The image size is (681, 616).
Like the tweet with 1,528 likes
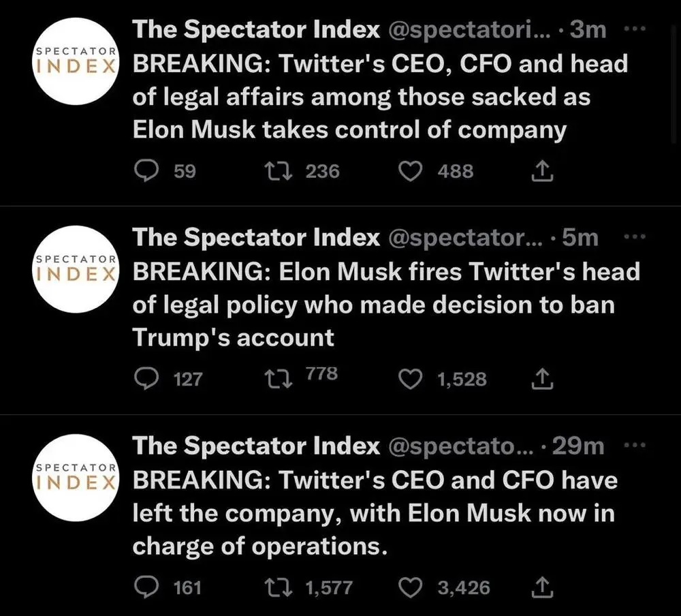pos(409,380)
